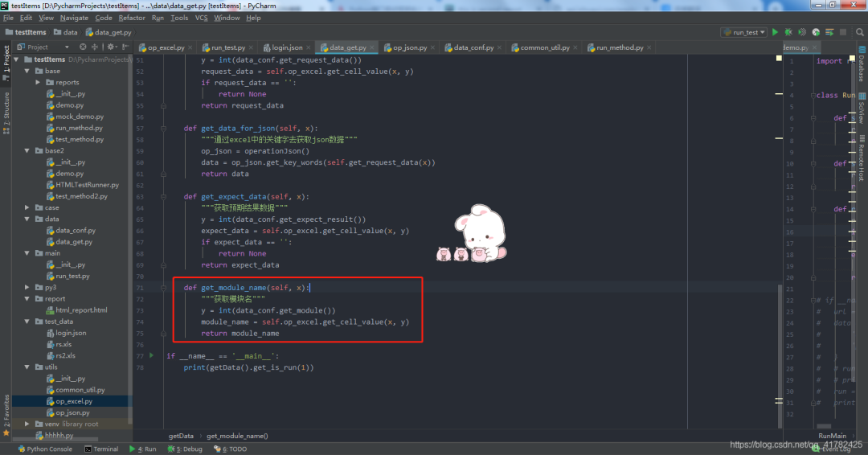Open the Refactor menu
Image resolution: width=868 pixels, height=455 pixels.
pos(132,18)
